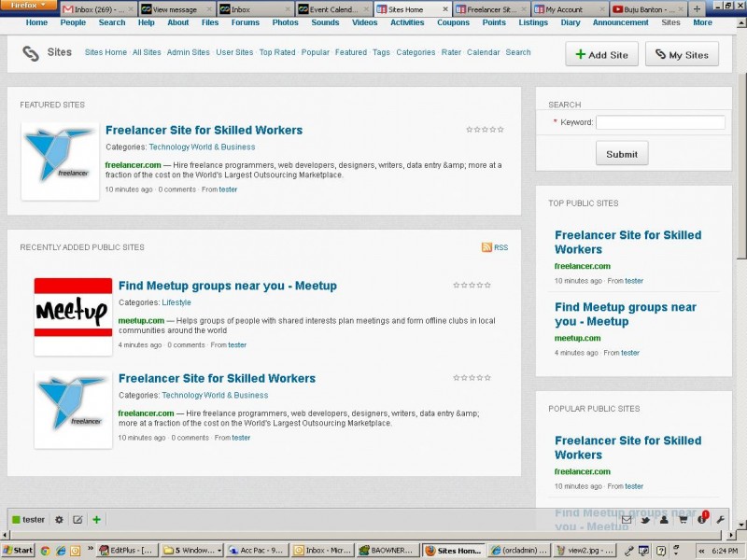This screenshot has width=747, height=560.
Task: Click the Meetup logo thumbnail
Action: (x=73, y=316)
